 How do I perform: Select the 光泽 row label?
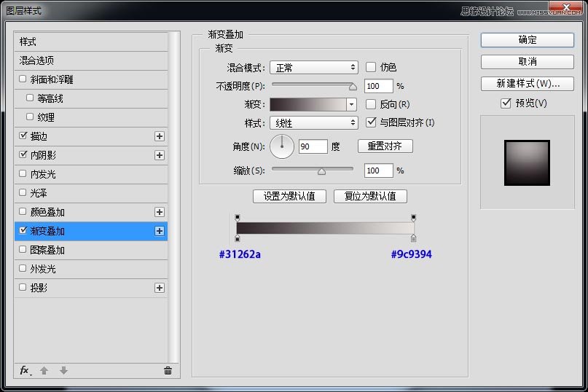(x=38, y=193)
